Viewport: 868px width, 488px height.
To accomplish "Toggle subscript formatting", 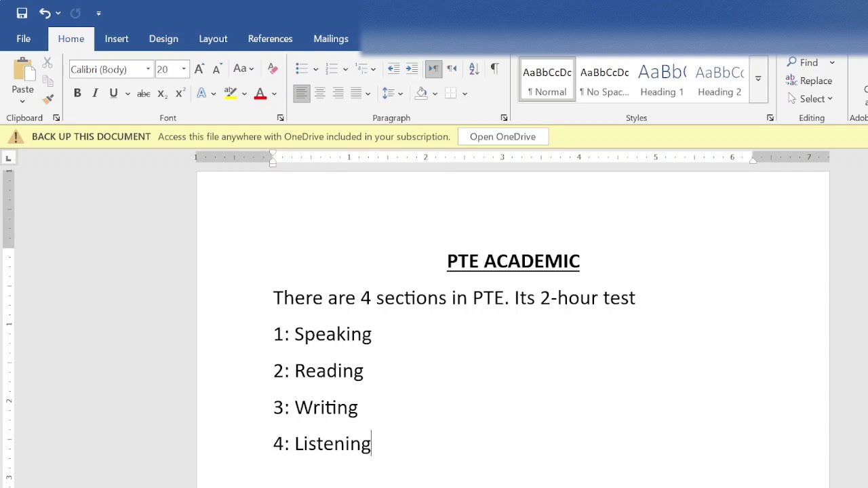I will tap(162, 94).
